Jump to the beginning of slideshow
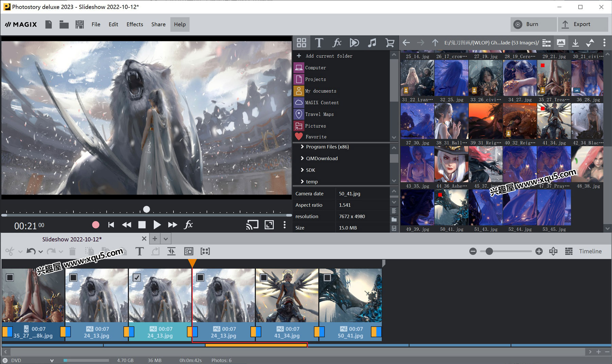This screenshot has width=612, height=364. point(111,225)
